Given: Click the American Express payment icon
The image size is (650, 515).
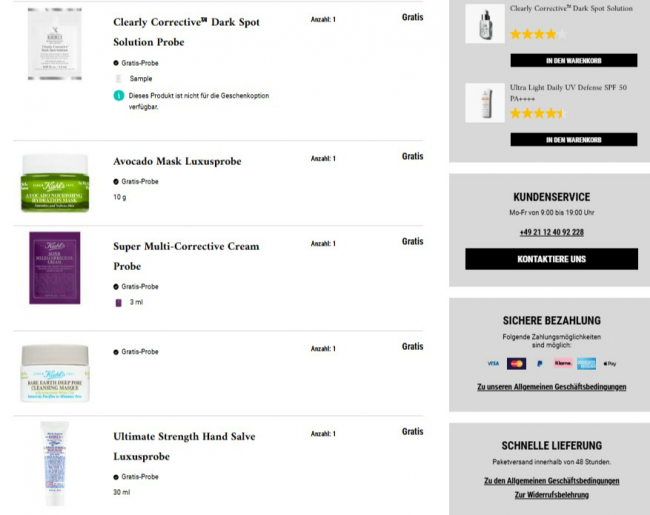Looking at the screenshot, I should point(586,364).
